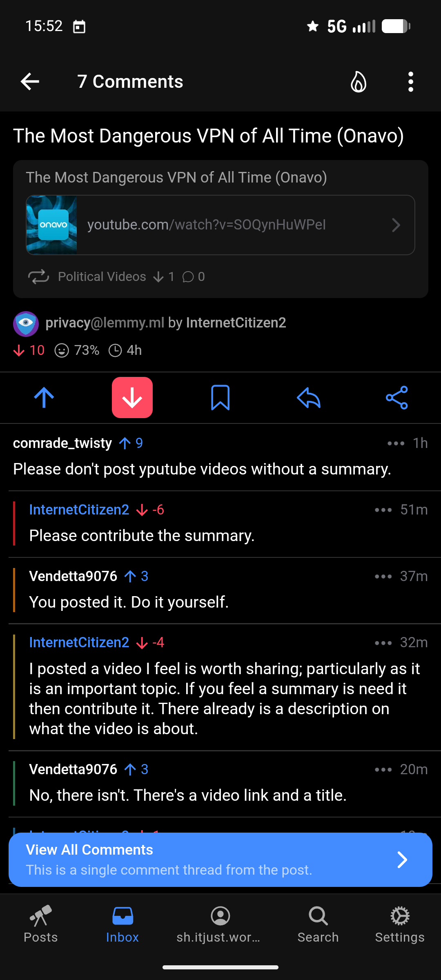Upvote the Onavo VPN post
The height and width of the screenshot is (980, 441).
tap(44, 397)
